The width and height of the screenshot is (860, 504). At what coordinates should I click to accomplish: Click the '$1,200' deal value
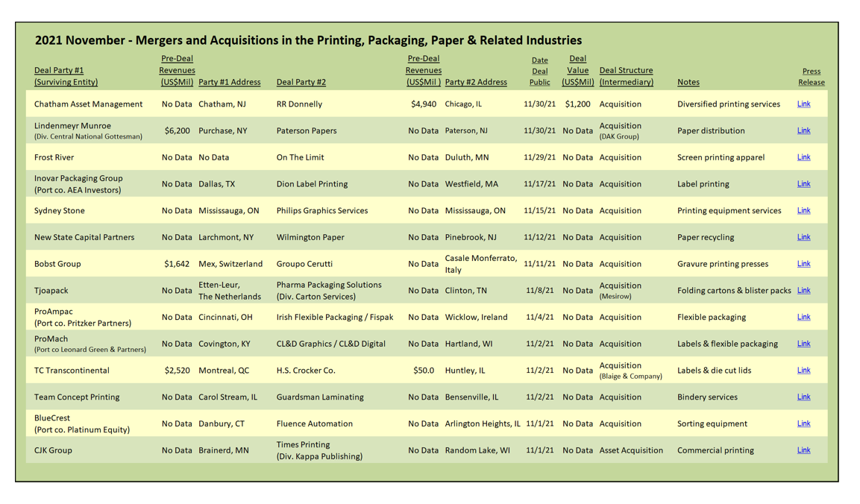577,104
